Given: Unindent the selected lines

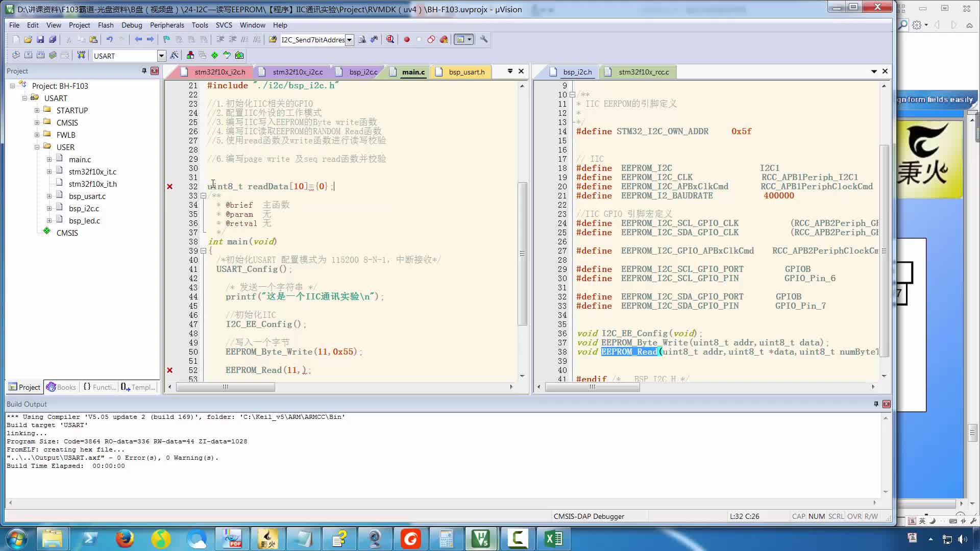Looking at the screenshot, I should click(232, 39).
